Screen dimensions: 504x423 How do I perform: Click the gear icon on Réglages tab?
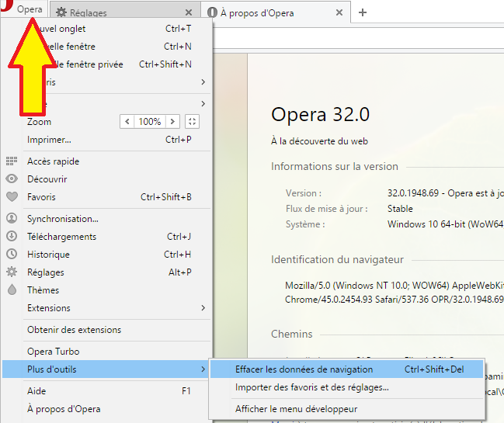coord(61,12)
